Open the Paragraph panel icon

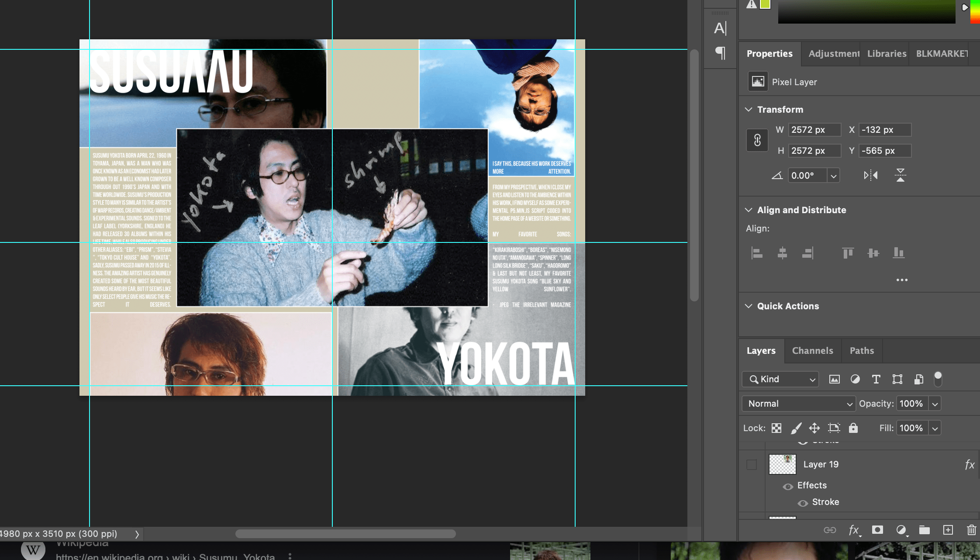tap(720, 53)
